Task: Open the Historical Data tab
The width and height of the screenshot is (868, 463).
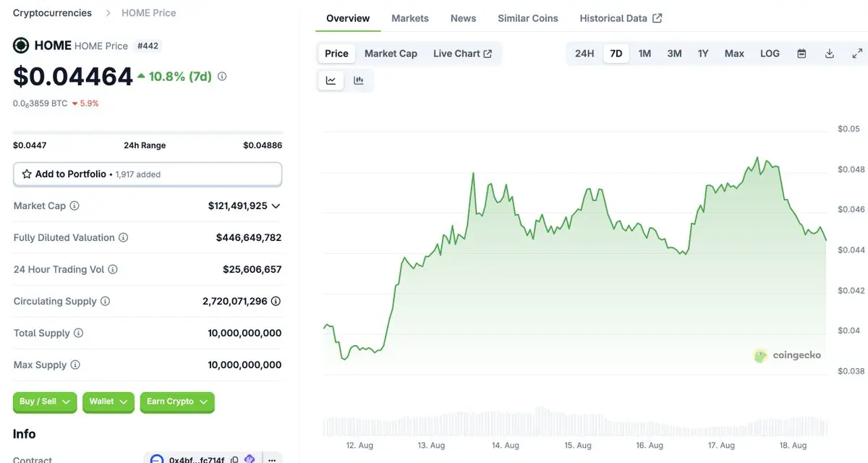Action: point(621,18)
